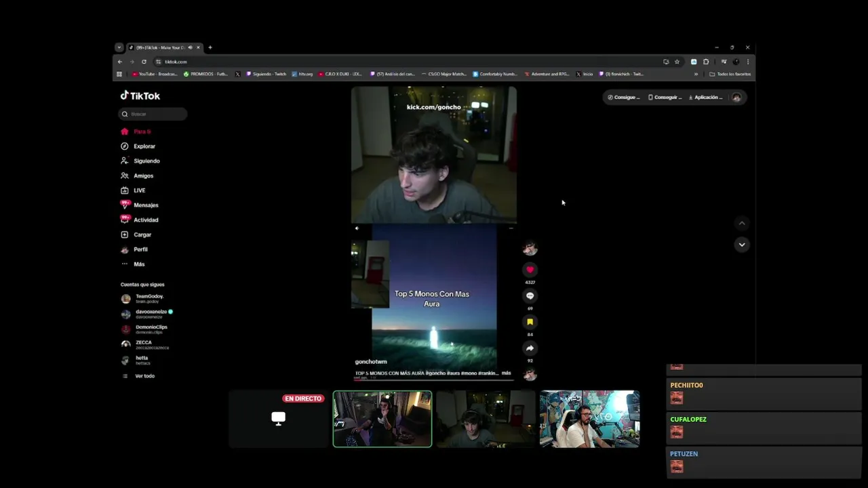Open gonchotwm creator name link
This screenshot has width=868, height=488.
(x=371, y=362)
